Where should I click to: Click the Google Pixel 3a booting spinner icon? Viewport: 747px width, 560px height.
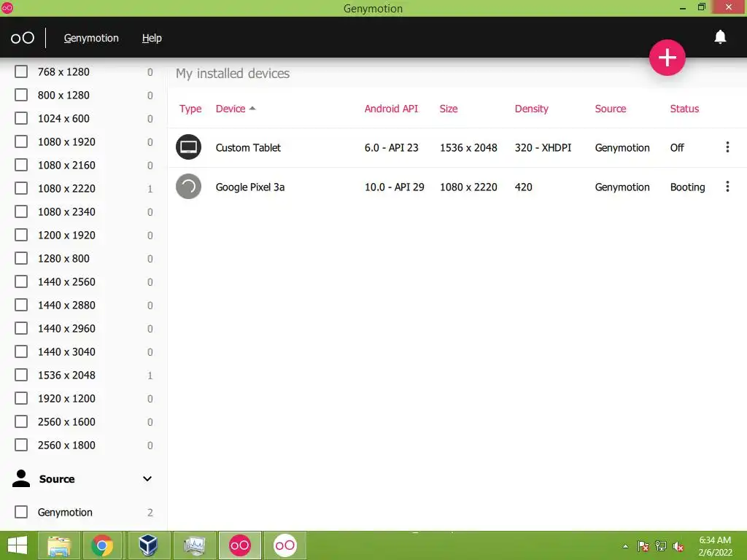189,187
